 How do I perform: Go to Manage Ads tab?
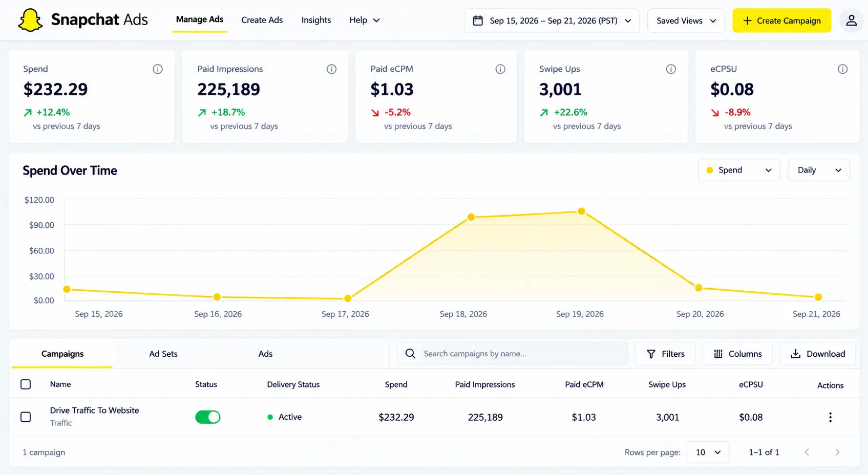pyautogui.click(x=200, y=19)
